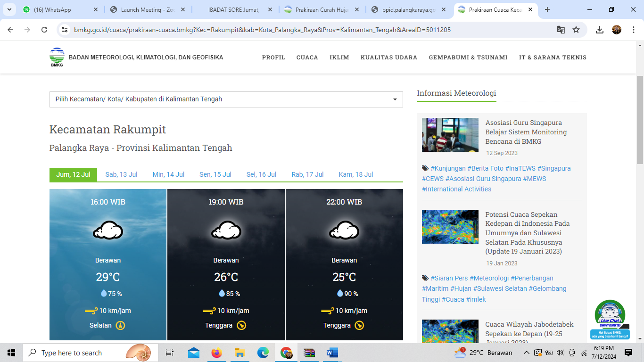Open Asosiasi Guru Singapura article link
Image resolution: width=644 pixels, height=362 pixels.
(526, 132)
